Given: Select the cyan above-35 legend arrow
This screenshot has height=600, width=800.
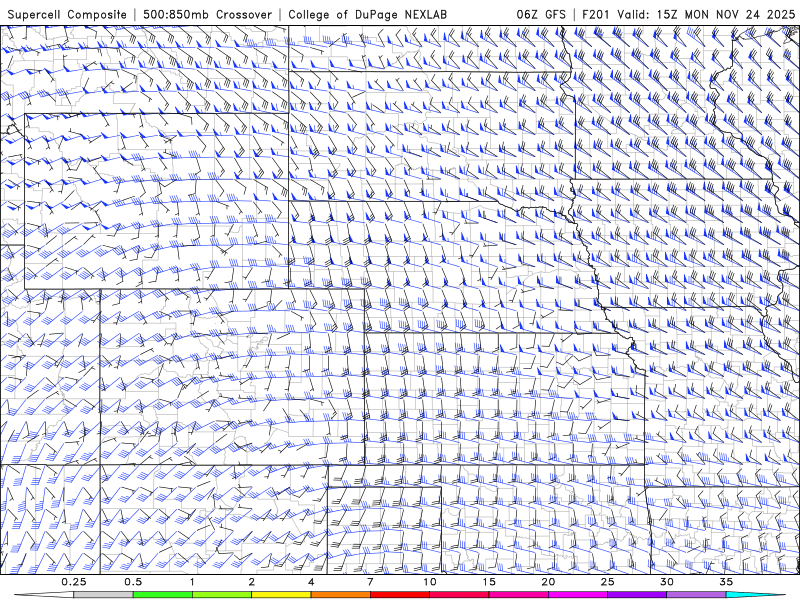Looking at the screenshot, I should click(755, 595).
